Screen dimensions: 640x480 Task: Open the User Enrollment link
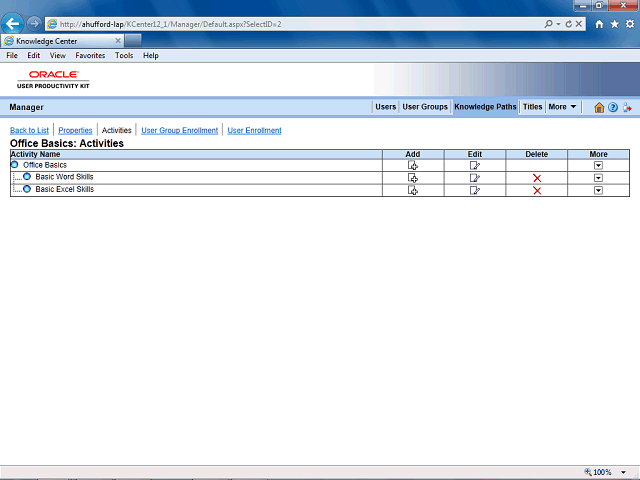[x=254, y=130]
